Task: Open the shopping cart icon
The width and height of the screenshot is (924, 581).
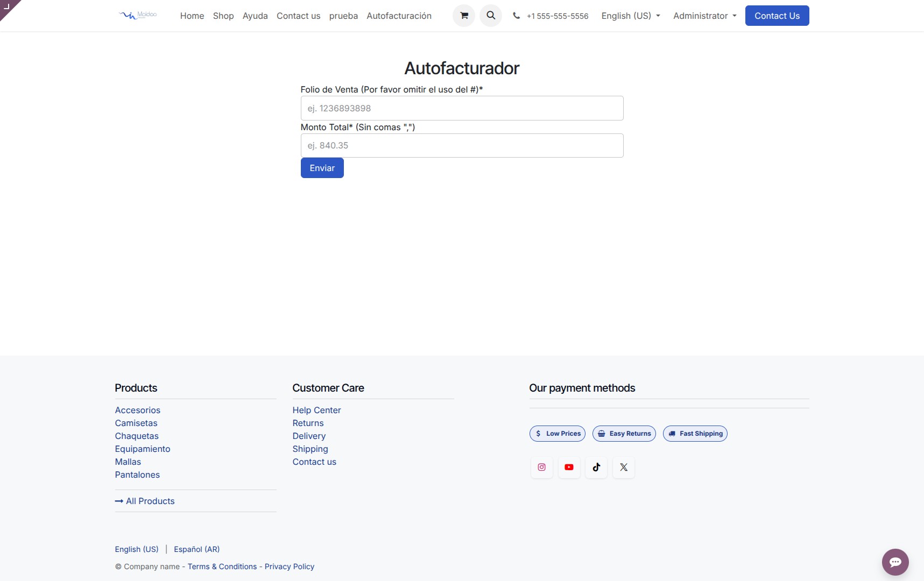Action: tap(464, 16)
